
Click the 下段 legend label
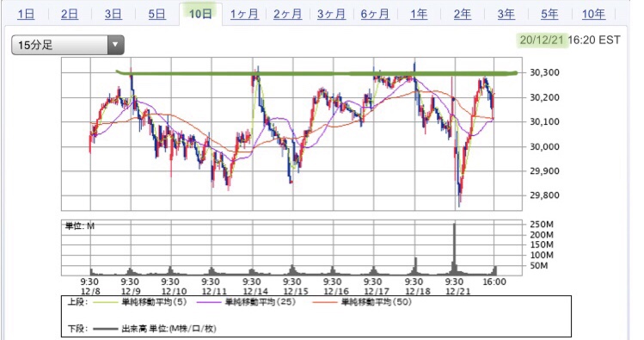[x=77, y=329]
